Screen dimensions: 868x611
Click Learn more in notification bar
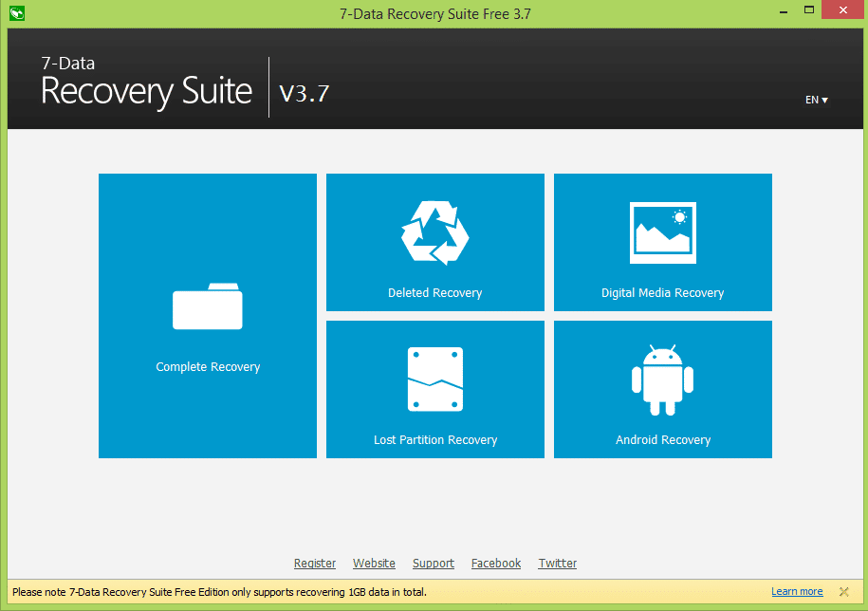797,592
